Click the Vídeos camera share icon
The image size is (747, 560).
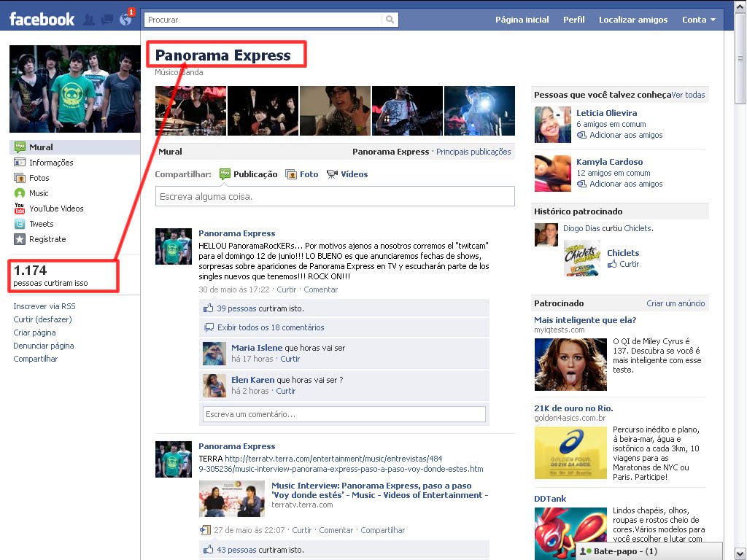[332, 174]
